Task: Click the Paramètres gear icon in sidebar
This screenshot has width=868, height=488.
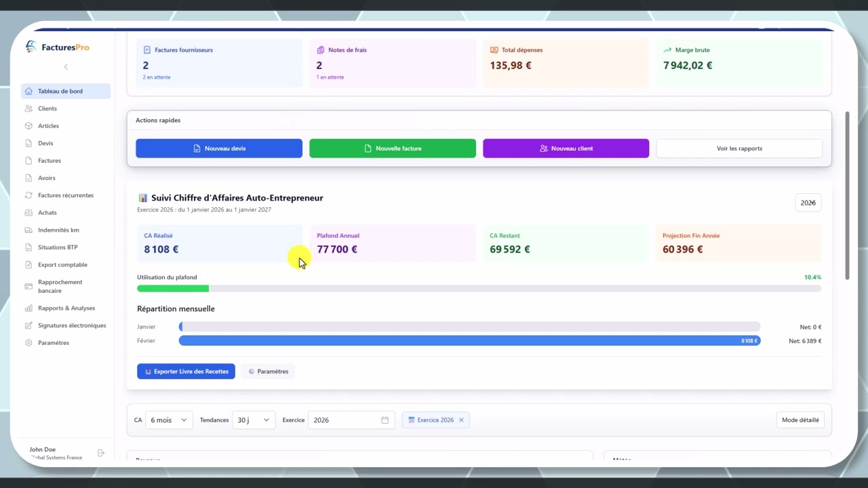Action: 28,343
